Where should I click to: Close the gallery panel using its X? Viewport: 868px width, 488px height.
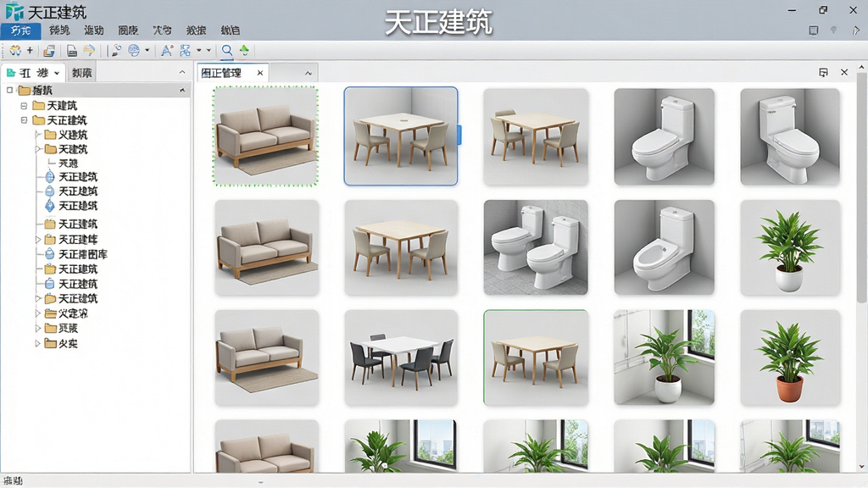[x=844, y=73]
